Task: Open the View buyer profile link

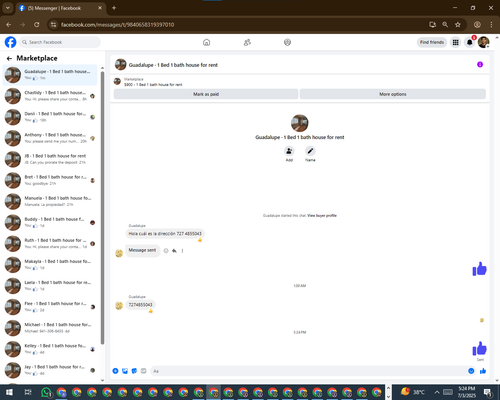Action: click(x=322, y=216)
